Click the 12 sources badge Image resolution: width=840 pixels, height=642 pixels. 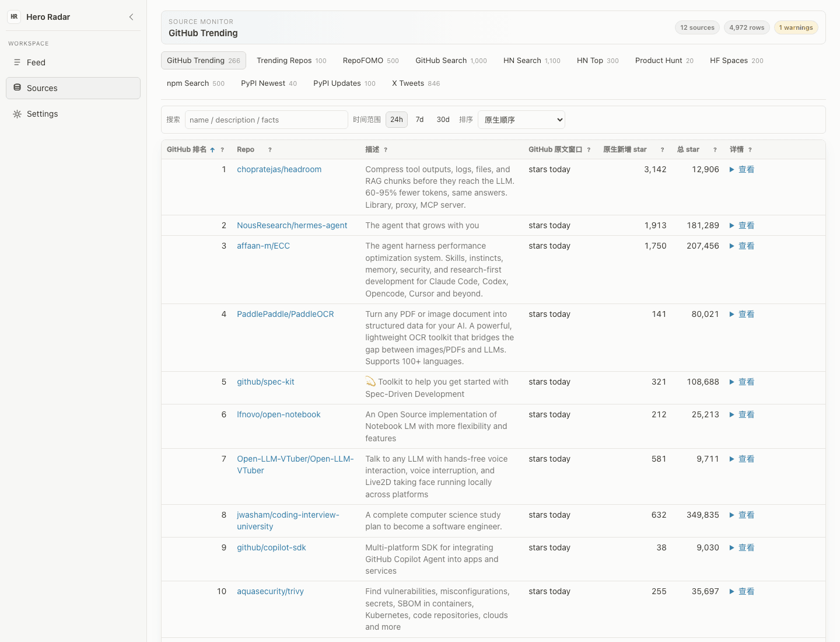pyautogui.click(x=697, y=27)
